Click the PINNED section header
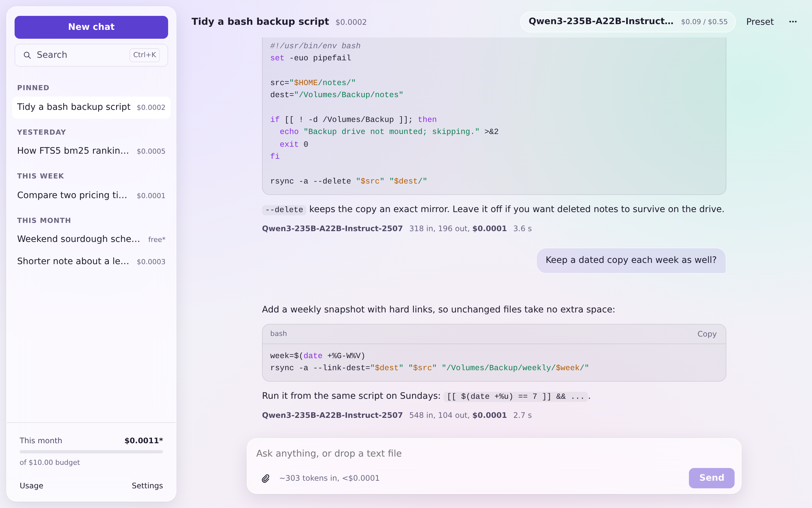This screenshot has width=812, height=508. pos(33,88)
